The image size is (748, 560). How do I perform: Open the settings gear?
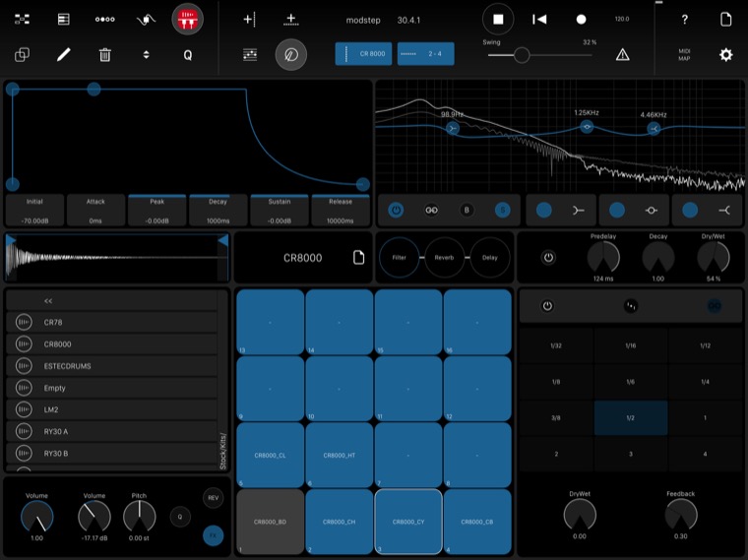(x=726, y=55)
